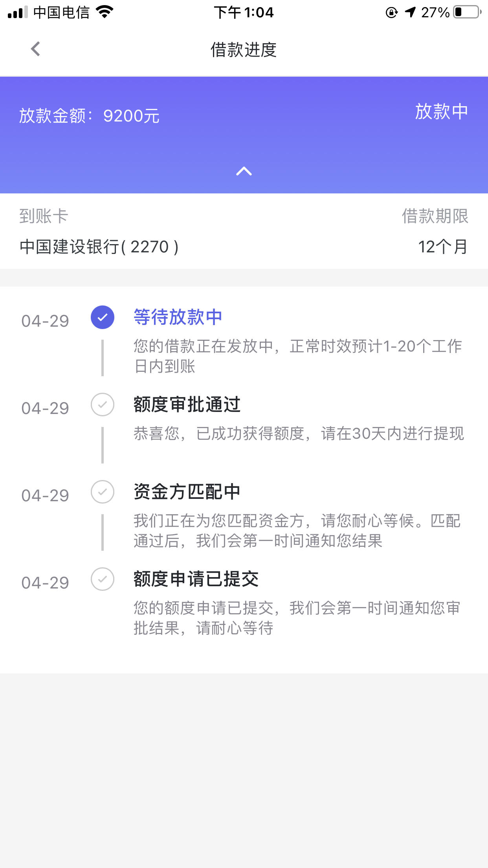This screenshot has height=868, width=488.
Task: Tap the rotation lock status icon
Action: tap(391, 13)
